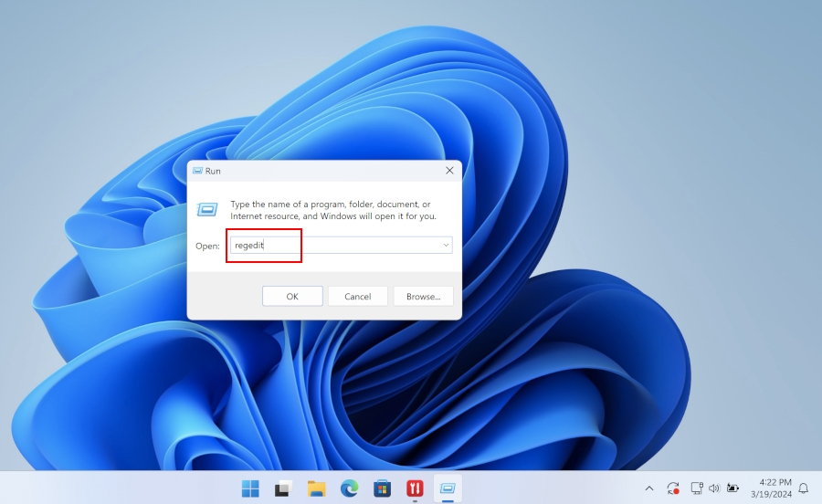
Task: Click the battery status icon
Action: point(732,488)
